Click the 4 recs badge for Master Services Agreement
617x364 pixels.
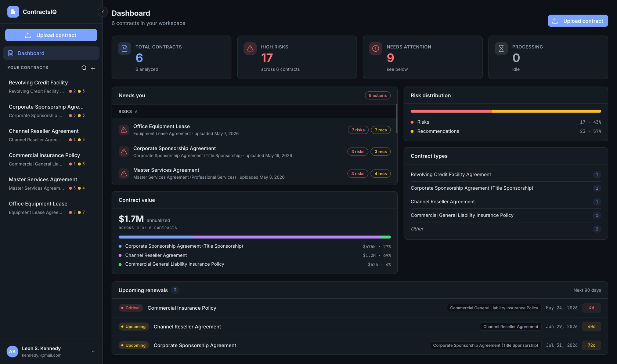(381, 174)
